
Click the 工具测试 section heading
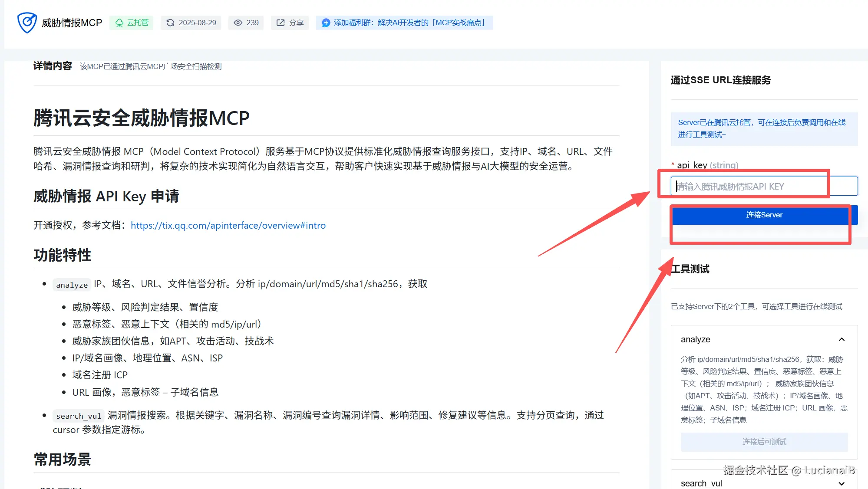690,269
